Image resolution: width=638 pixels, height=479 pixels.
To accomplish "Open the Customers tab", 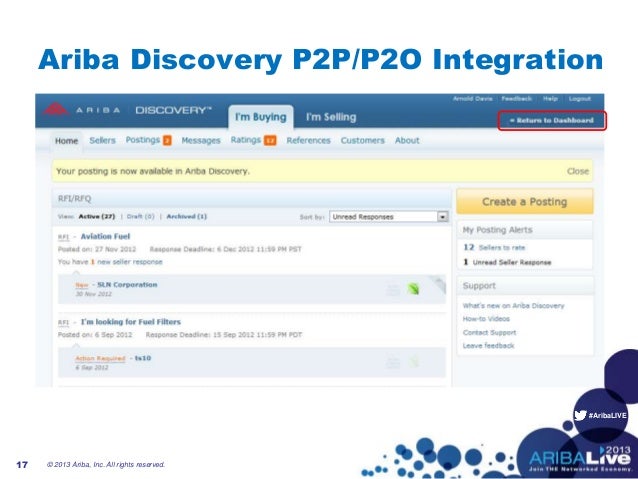I will 363,140.
